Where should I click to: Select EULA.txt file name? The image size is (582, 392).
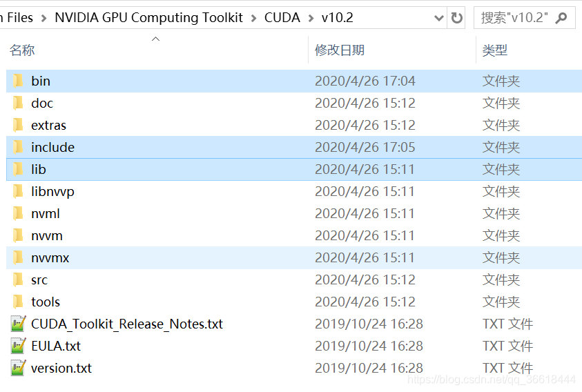pyautogui.click(x=56, y=346)
